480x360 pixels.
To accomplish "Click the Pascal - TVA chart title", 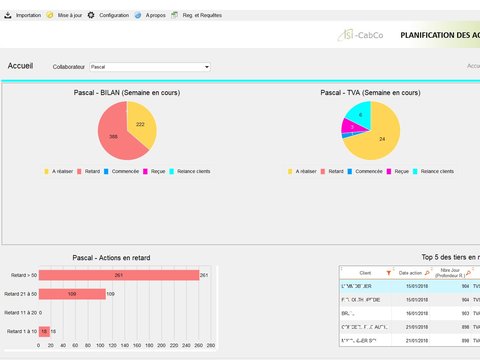I will [370, 93].
